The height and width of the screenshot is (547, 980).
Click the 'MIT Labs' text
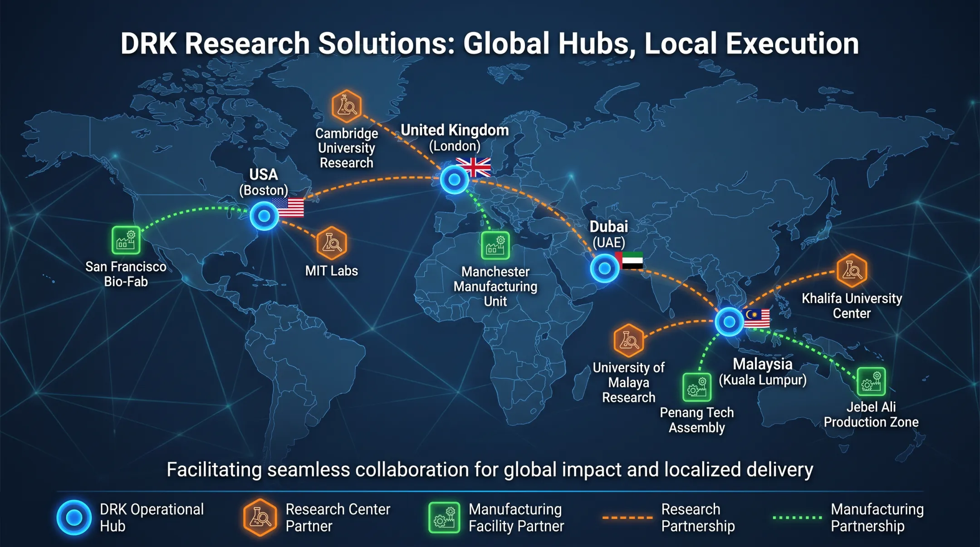tap(332, 271)
